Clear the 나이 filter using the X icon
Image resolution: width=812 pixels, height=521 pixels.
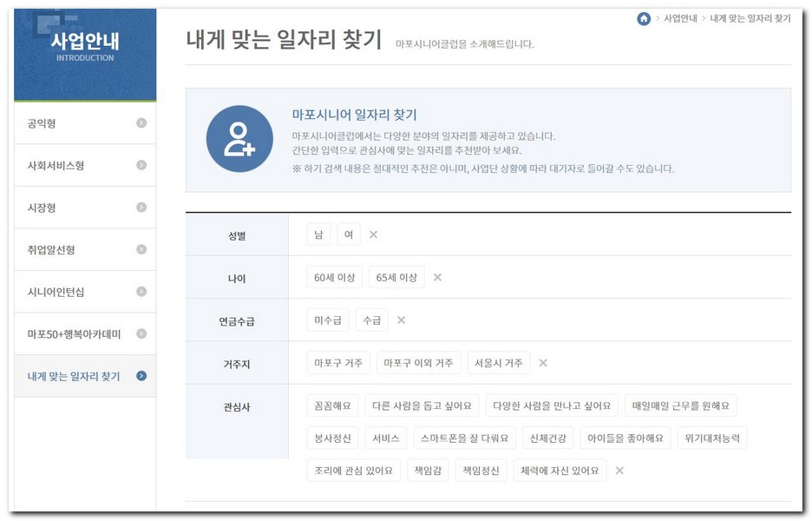(x=437, y=277)
